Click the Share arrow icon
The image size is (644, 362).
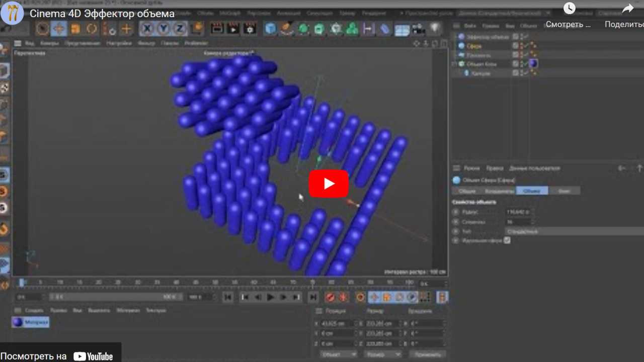[628, 9]
